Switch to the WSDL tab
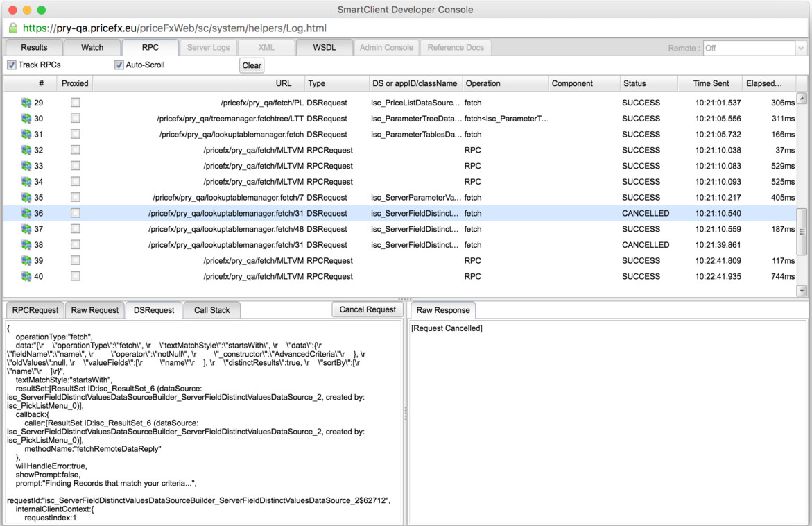The width and height of the screenshot is (812, 526). (x=324, y=48)
